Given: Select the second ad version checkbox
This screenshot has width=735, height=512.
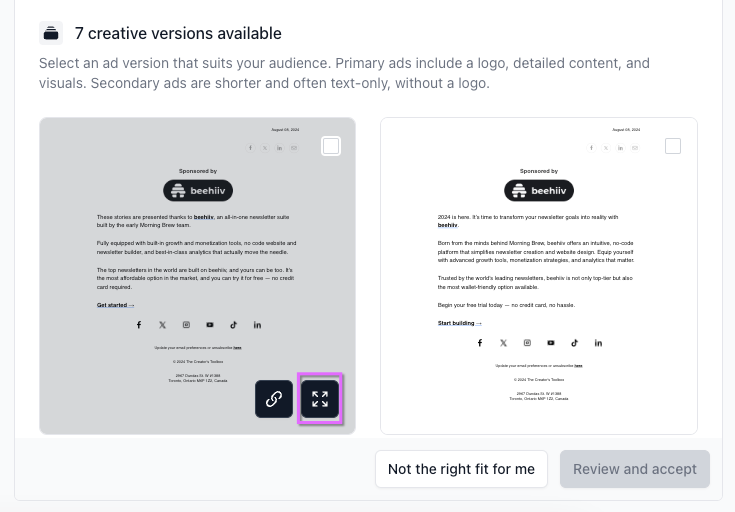Looking at the screenshot, I should click(x=673, y=146).
